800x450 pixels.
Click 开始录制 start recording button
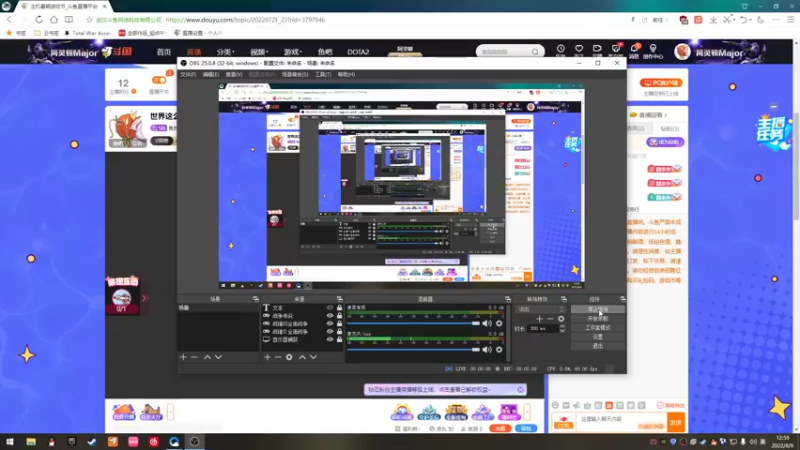click(597, 318)
